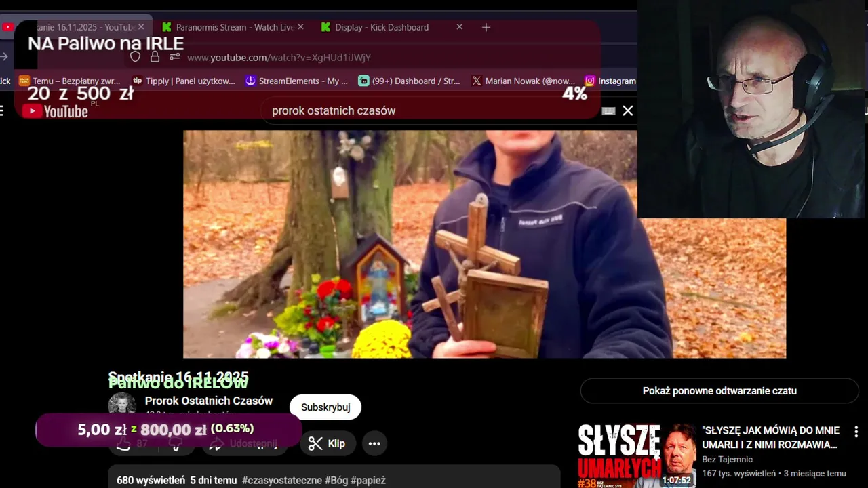Open the (99+) Dashboard bookmark
Image resolution: width=868 pixels, height=488 pixels.
(410, 81)
